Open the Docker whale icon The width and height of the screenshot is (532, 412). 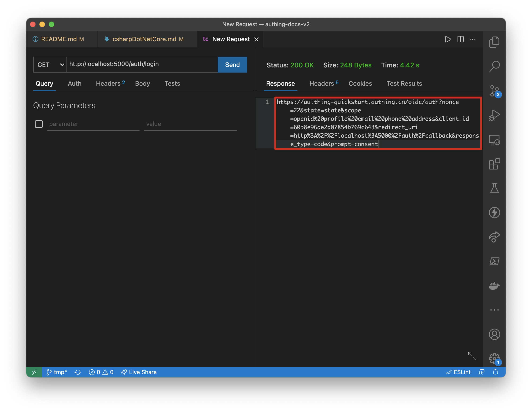494,285
